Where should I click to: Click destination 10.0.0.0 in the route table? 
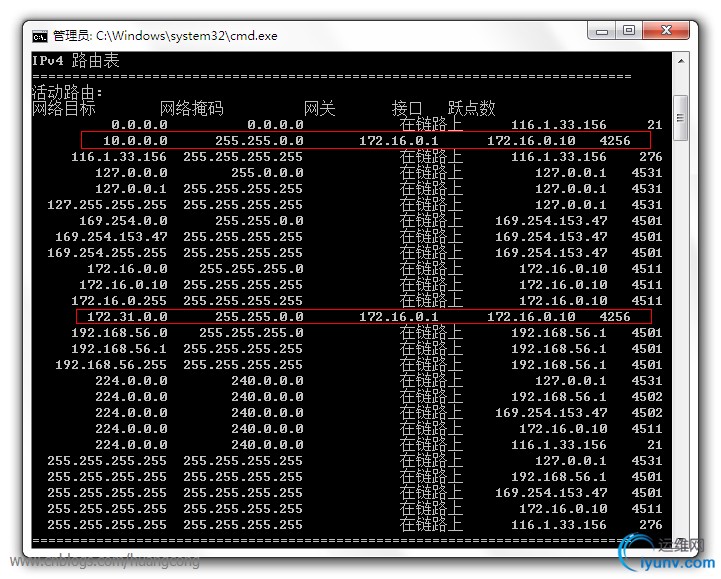(x=135, y=141)
